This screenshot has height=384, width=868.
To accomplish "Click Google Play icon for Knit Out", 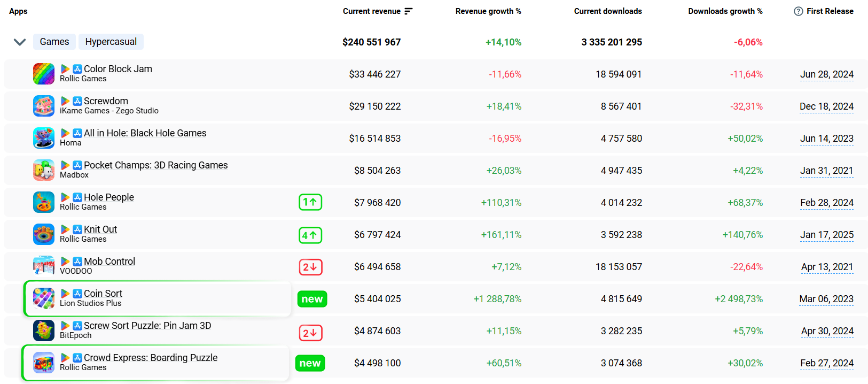I will 65,229.
